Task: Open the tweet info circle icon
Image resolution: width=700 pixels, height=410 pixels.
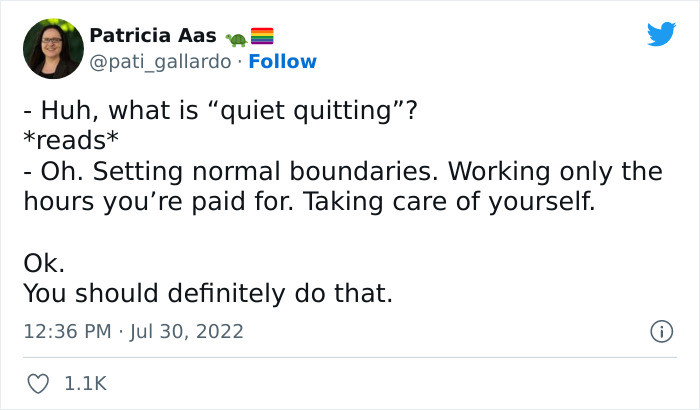Action: [x=660, y=330]
